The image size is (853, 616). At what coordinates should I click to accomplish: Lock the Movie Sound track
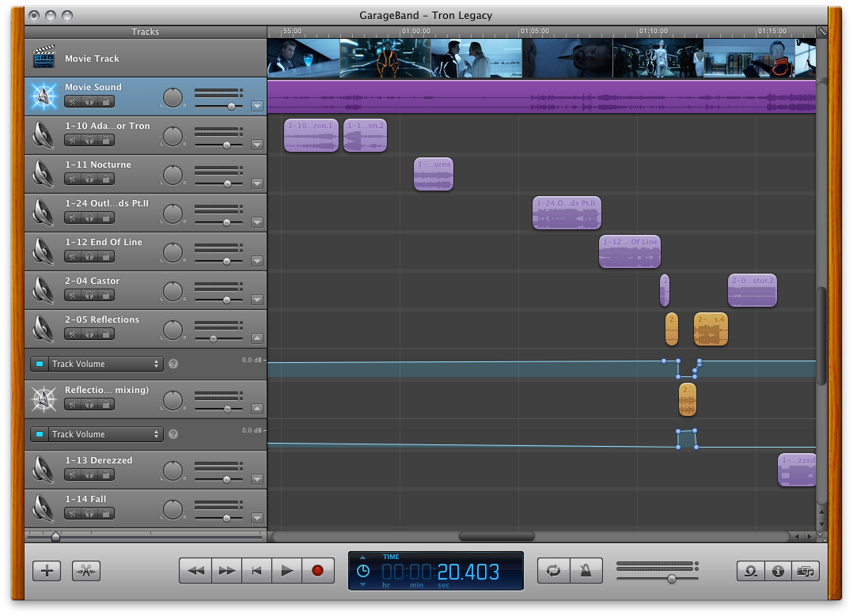(x=106, y=101)
